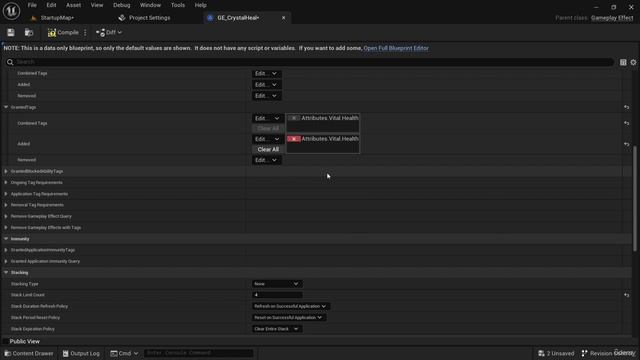The height and width of the screenshot is (360, 640).
Task: Click the magnifier icon in the search bar
Action: click(x=10, y=62)
